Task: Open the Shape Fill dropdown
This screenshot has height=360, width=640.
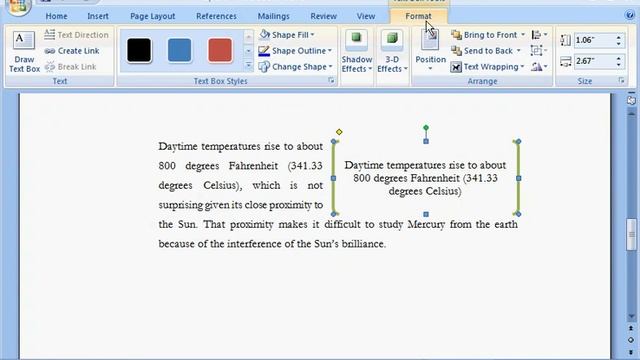Action: [287, 35]
